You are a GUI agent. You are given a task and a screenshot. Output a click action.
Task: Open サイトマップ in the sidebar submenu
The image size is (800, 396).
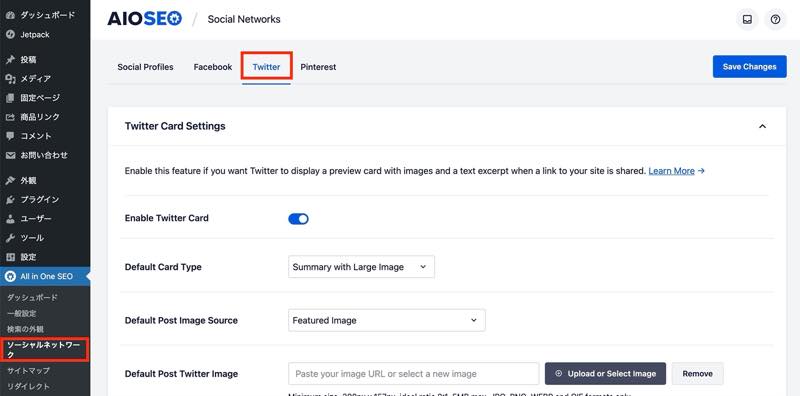[29, 370]
